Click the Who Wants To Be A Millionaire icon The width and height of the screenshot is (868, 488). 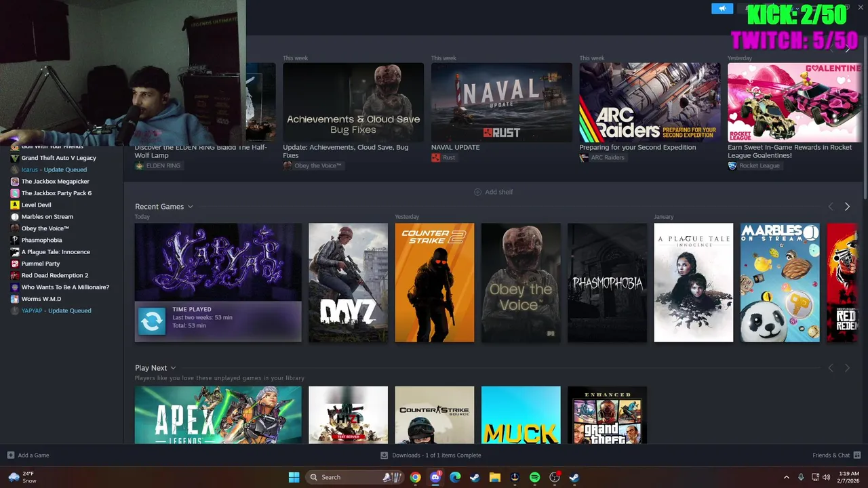(15, 287)
